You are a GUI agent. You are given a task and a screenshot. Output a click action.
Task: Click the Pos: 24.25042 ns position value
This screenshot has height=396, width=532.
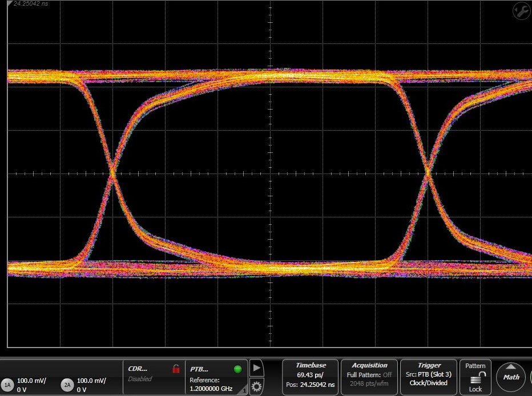point(311,384)
